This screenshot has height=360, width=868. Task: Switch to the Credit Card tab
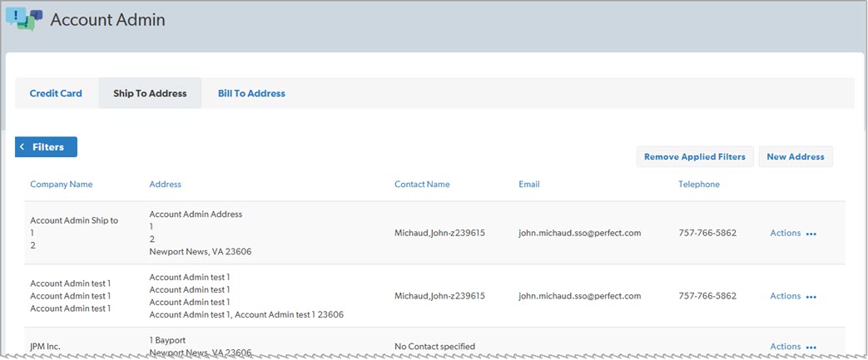tap(56, 93)
